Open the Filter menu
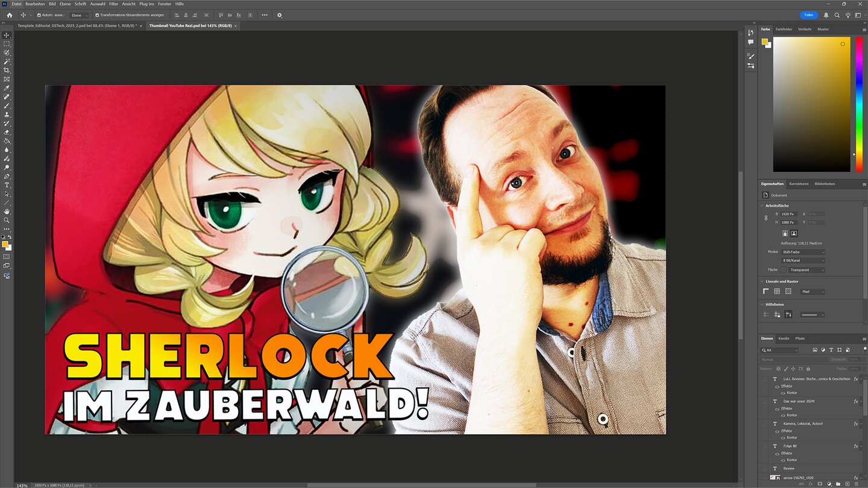 (x=113, y=4)
